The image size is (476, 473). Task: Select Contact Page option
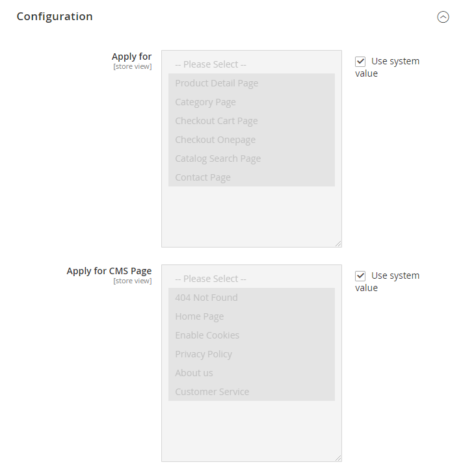(203, 177)
